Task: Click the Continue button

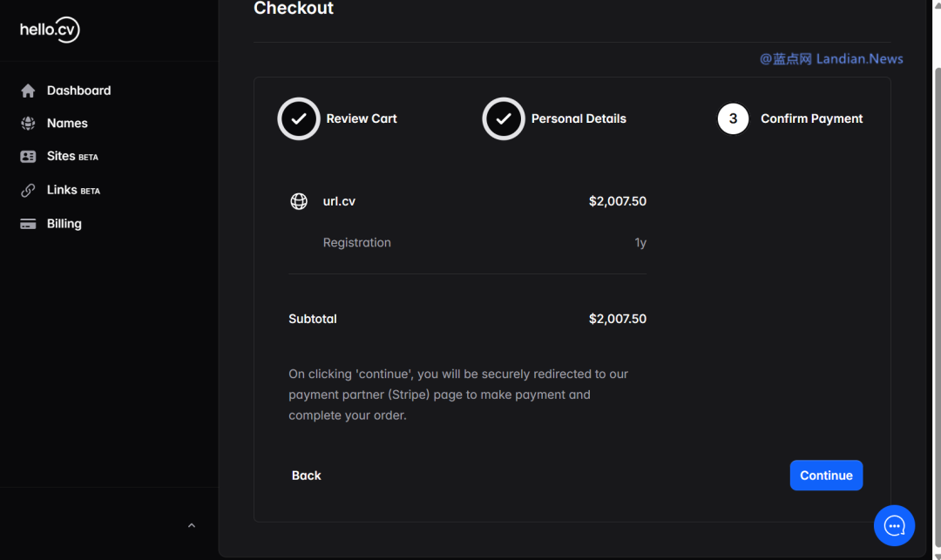Action: click(x=826, y=476)
